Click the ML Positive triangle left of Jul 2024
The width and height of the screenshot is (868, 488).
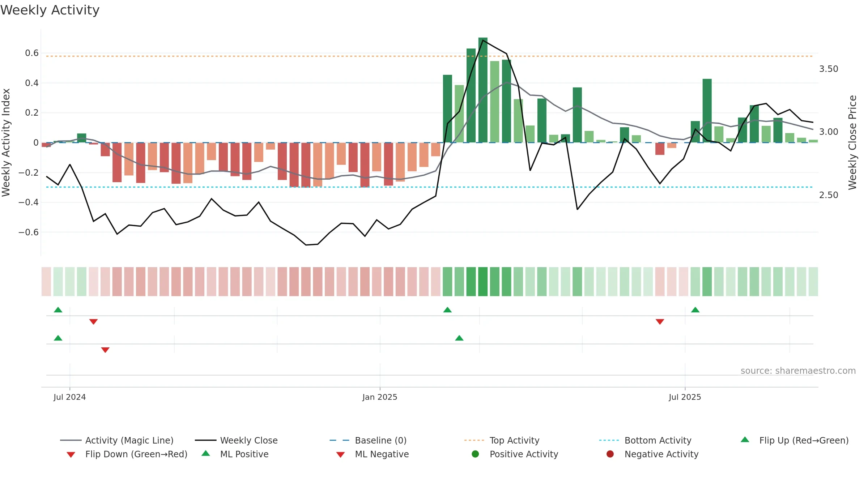(58, 338)
